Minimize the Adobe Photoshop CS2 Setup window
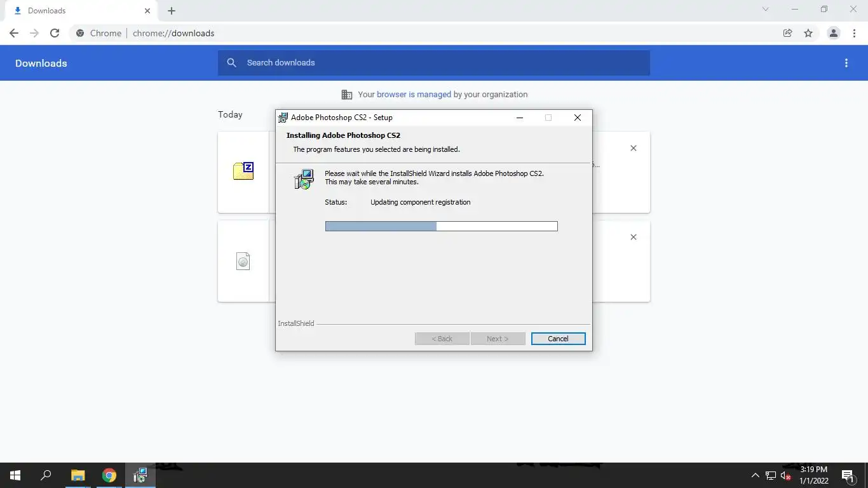This screenshot has height=488, width=868. (520, 118)
